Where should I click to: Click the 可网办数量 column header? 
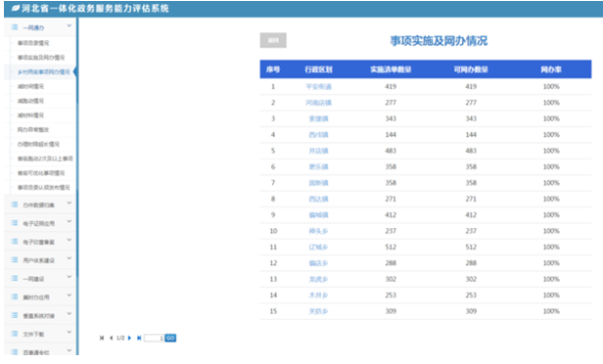471,69
